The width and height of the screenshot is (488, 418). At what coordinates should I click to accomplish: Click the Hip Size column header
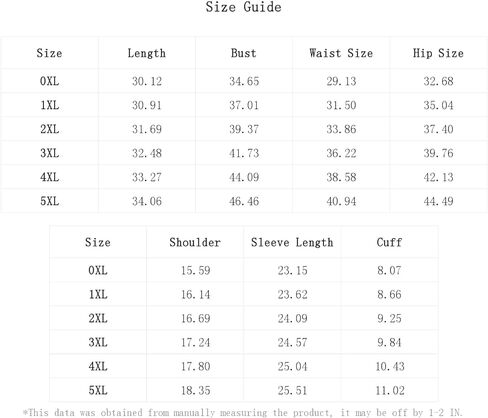(x=438, y=53)
